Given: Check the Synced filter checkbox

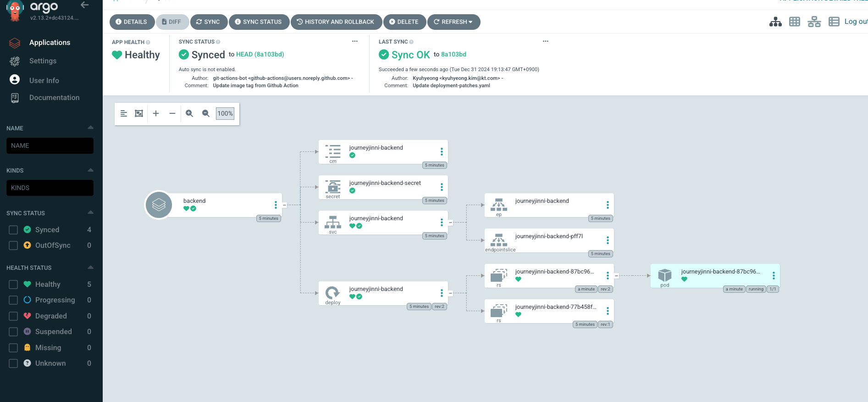Looking at the screenshot, I should point(13,230).
